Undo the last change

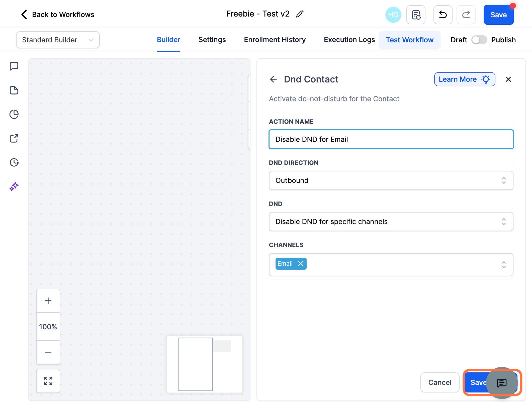pos(443,15)
